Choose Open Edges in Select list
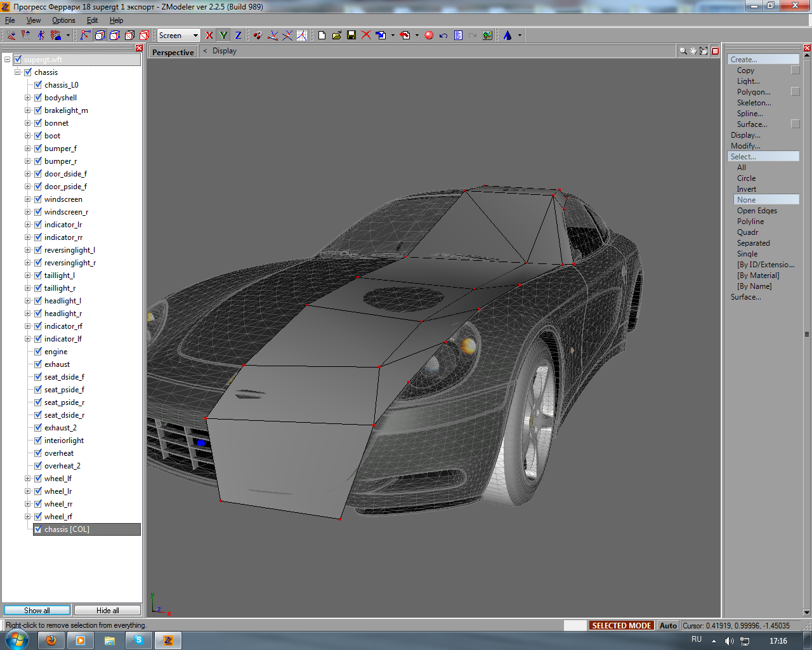812x650 pixels. click(x=757, y=211)
